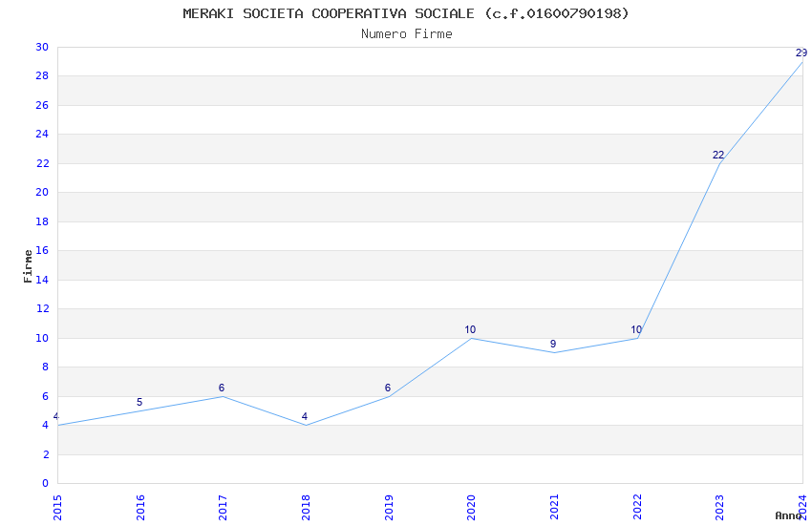Click the data label 10 above 2020
This screenshot has height=525, width=812.
470,329
